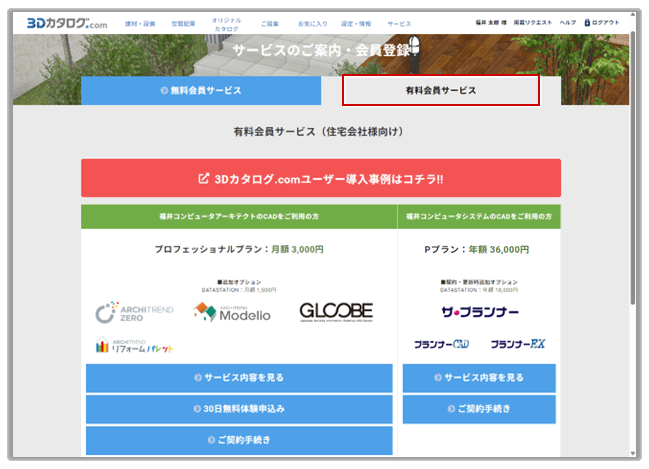The image size is (649, 469).
Task: Open the 空間配置 navigation menu
Action: pos(183,22)
